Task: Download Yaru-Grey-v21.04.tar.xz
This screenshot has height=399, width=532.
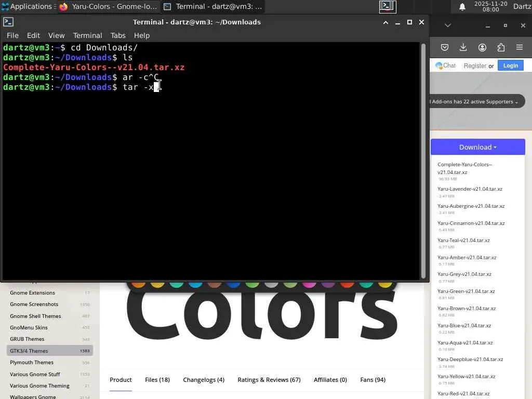Action: (x=464, y=274)
